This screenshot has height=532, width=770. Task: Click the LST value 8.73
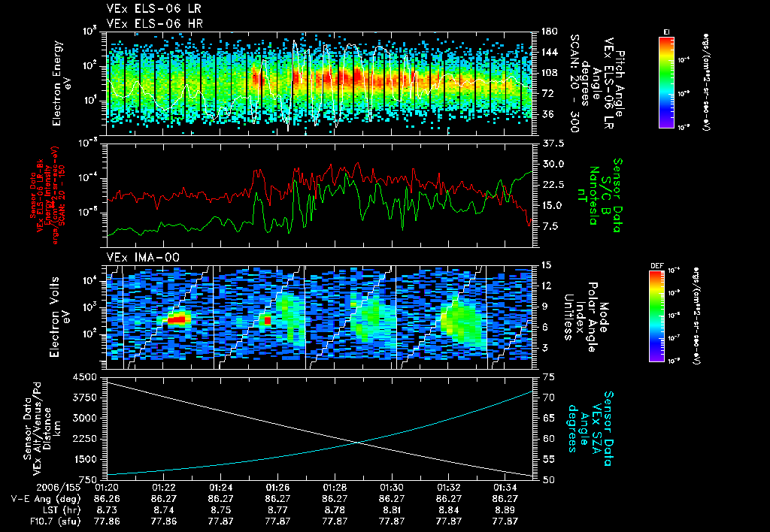pyautogui.click(x=107, y=510)
